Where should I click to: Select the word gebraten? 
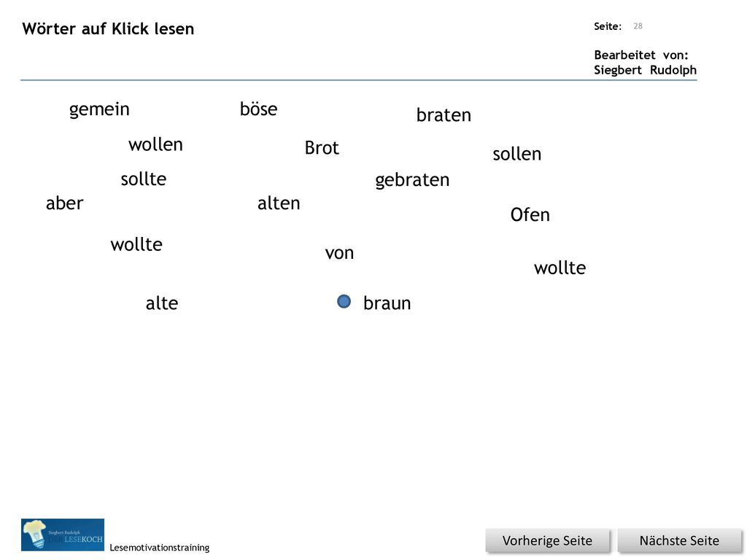pyautogui.click(x=412, y=181)
